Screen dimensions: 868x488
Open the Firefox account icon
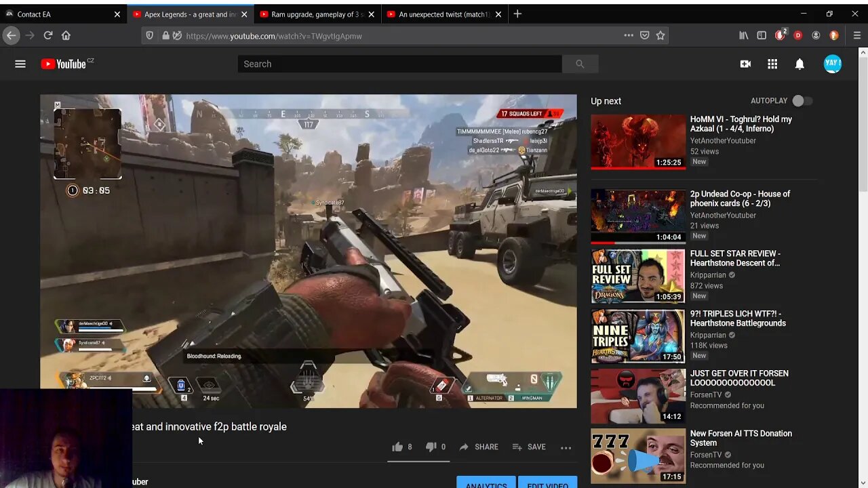pyautogui.click(x=816, y=35)
